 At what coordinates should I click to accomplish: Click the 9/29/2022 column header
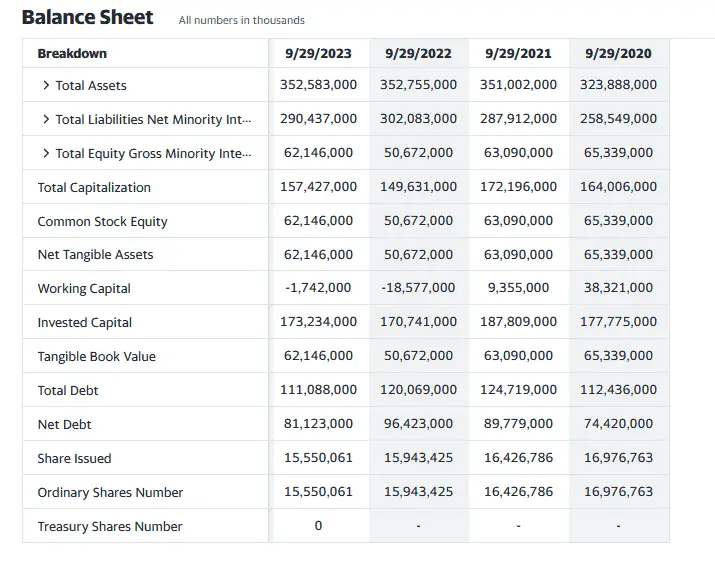(x=418, y=53)
